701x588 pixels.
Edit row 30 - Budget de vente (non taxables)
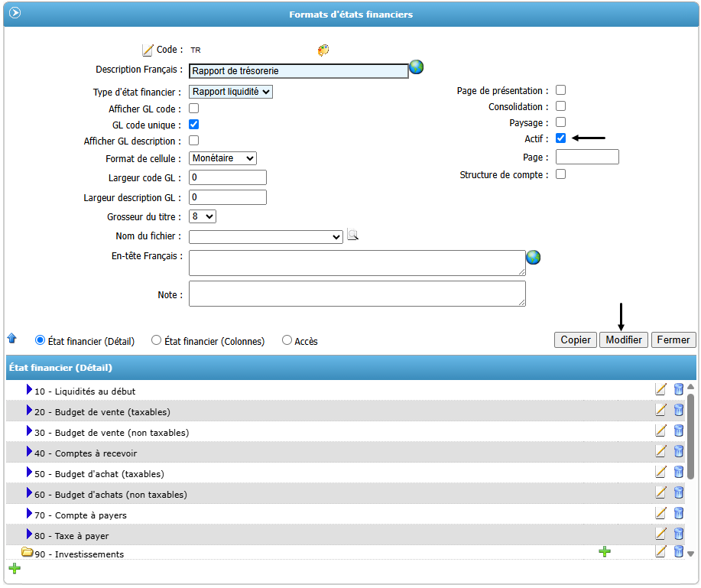tap(660, 430)
